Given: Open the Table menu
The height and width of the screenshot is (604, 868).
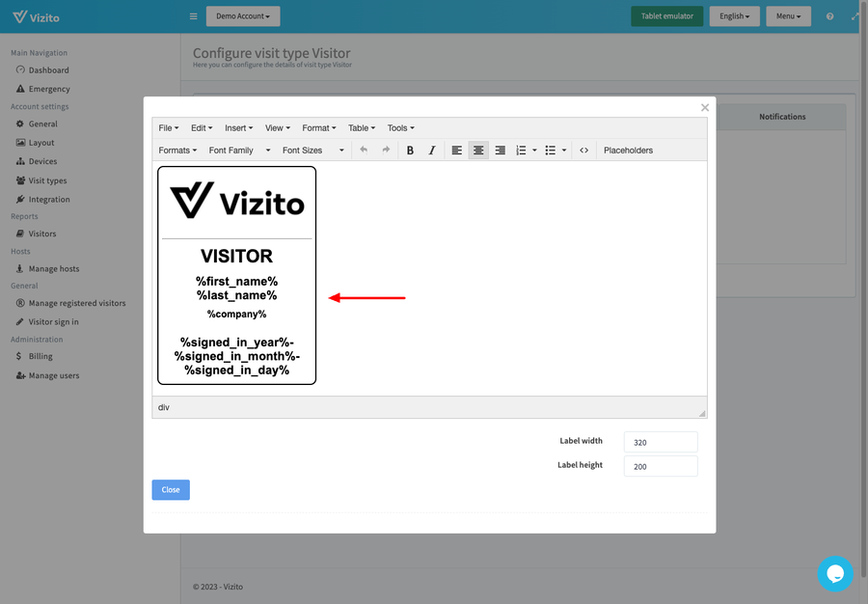Looking at the screenshot, I should 362,128.
